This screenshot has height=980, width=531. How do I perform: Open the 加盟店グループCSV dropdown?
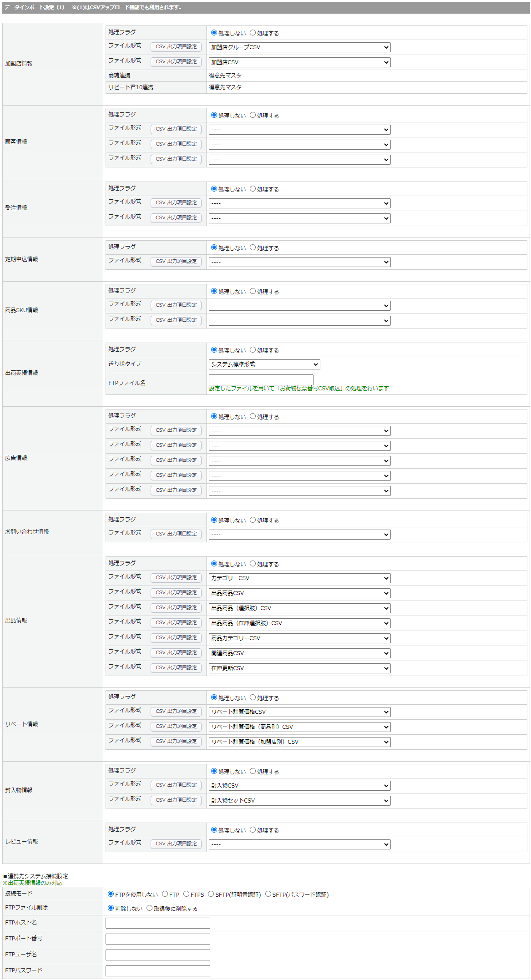point(299,47)
